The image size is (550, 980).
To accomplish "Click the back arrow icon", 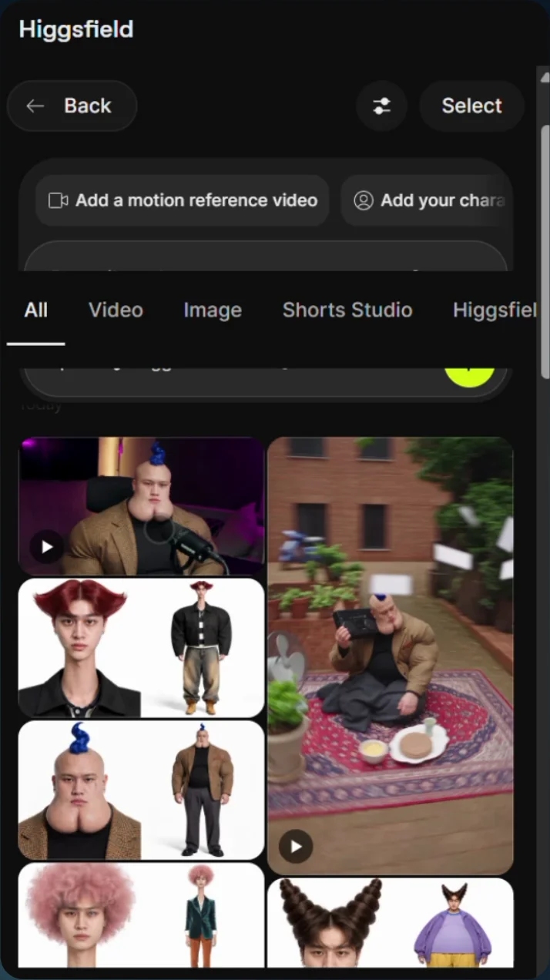I will click(x=35, y=106).
